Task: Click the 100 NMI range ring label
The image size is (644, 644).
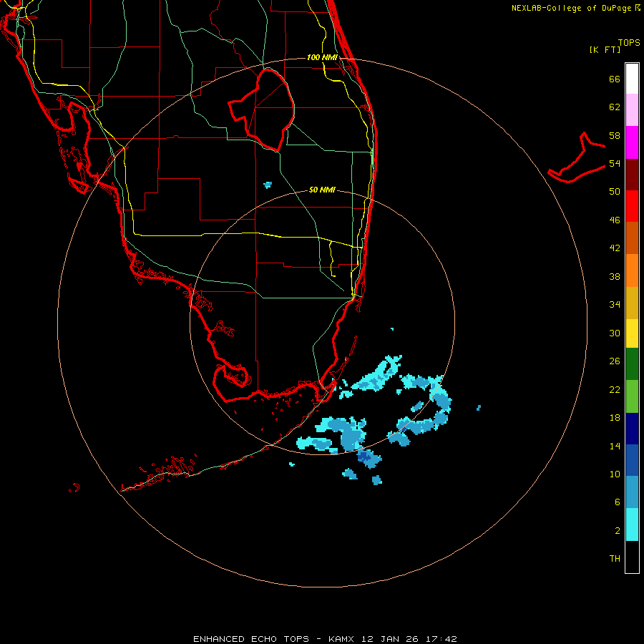Action: [322, 57]
